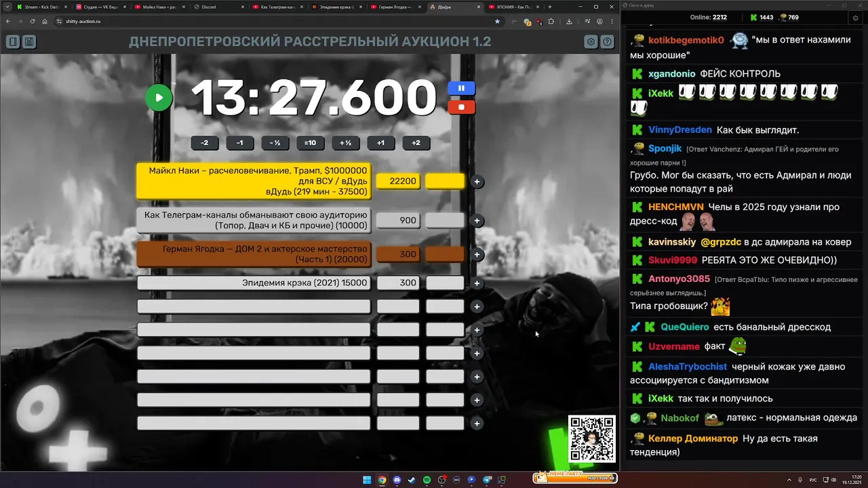The width and height of the screenshot is (868, 488).
Task: Switch to Эпидемия крэка tab
Action: (336, 7)
